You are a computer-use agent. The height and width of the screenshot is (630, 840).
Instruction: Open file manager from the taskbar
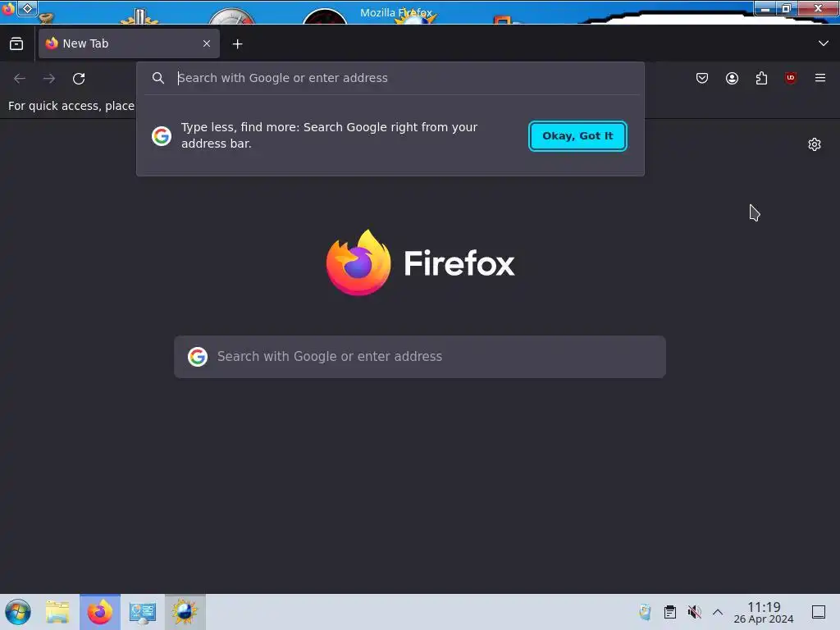[x=57, y=612]
